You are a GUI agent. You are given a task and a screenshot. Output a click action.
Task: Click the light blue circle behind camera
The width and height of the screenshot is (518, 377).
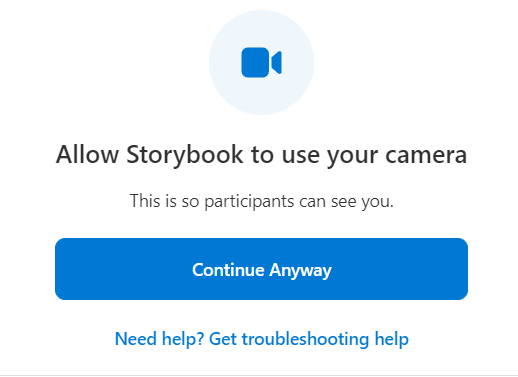tap(261, 62)
